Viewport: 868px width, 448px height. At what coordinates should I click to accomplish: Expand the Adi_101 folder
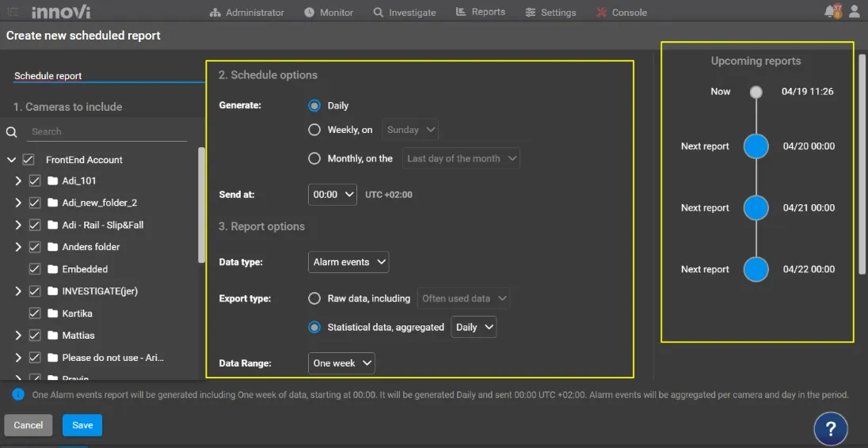tap(17, 180)
